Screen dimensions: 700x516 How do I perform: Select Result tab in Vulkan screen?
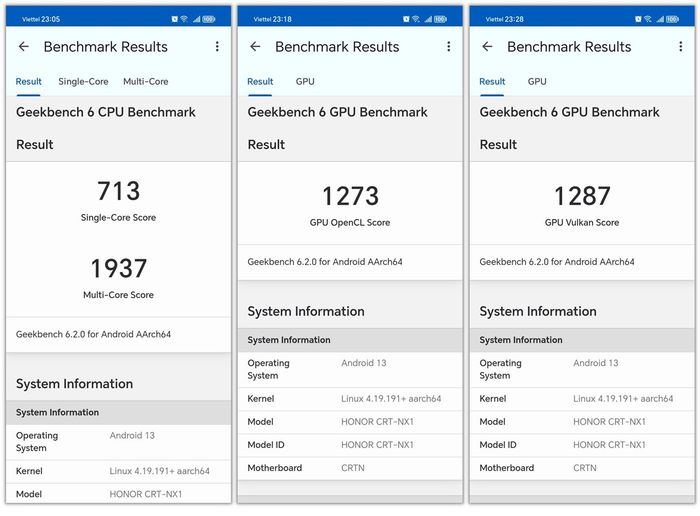click(492, 82)
